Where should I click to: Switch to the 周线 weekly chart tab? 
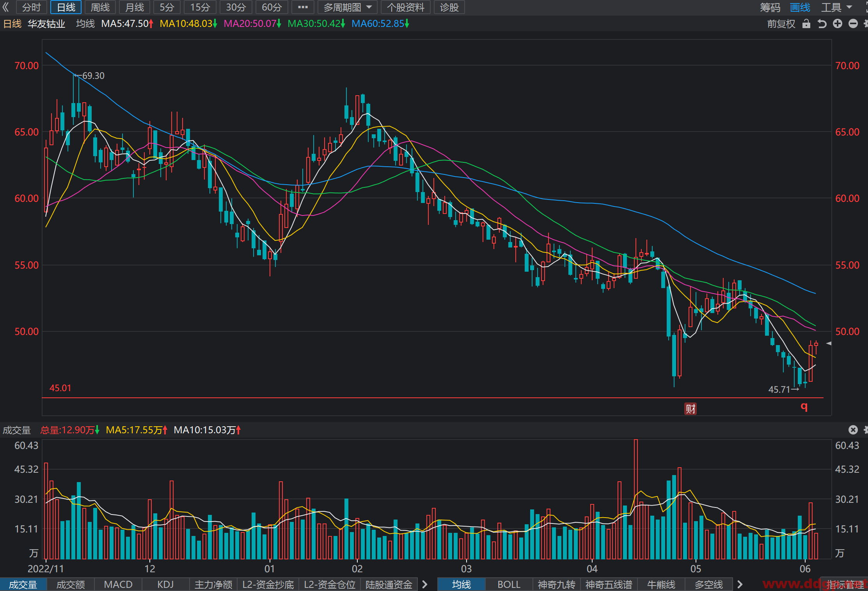click(100, 7)
